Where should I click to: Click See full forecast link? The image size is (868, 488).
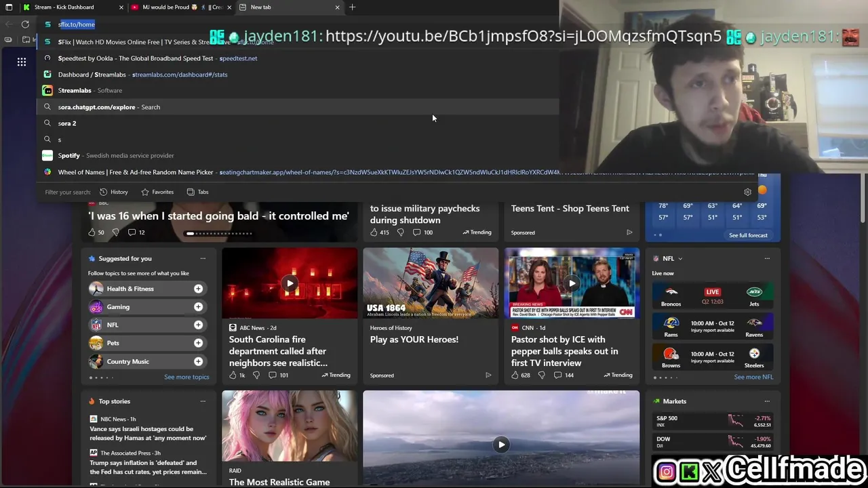click(x=748, y=235)
